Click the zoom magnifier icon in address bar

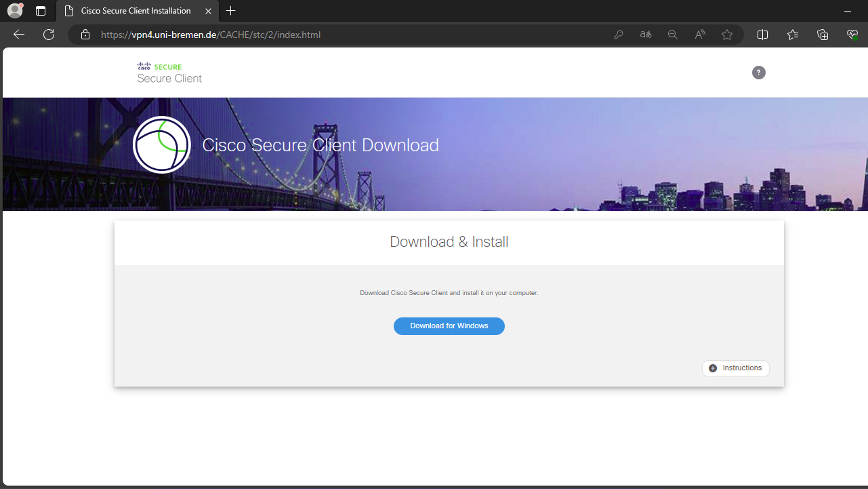(672, 35)
